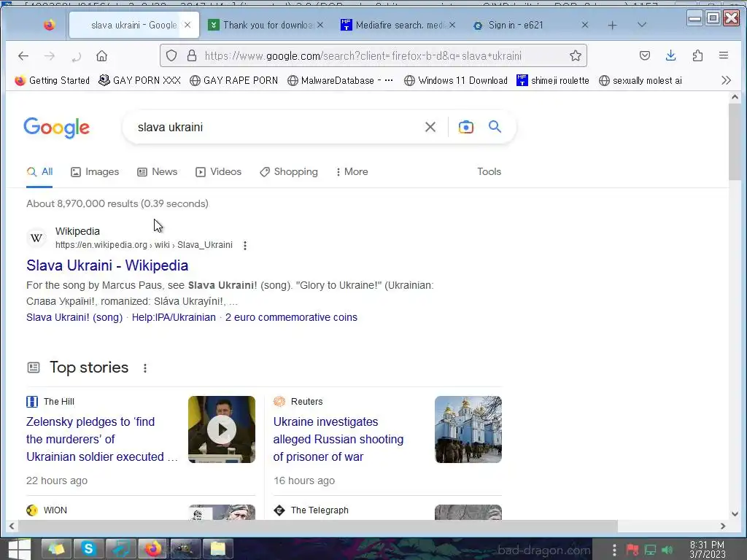Image resolution: width=747 pixels, height=560 pixels.
Task: Open GIMP from the taskbar
Action: click(x=185, y=549)
